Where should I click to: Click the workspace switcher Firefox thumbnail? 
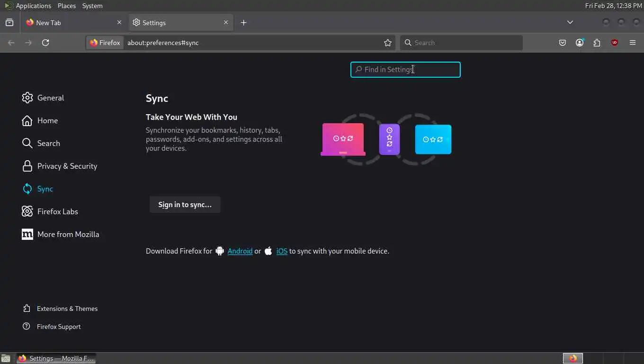573,358
